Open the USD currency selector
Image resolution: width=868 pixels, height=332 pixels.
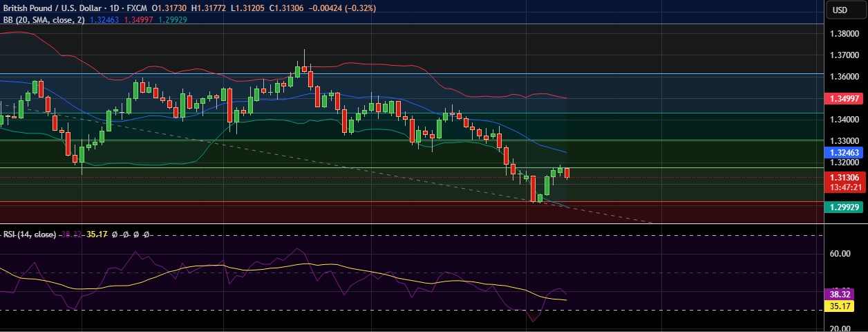(x=840, y=10)
